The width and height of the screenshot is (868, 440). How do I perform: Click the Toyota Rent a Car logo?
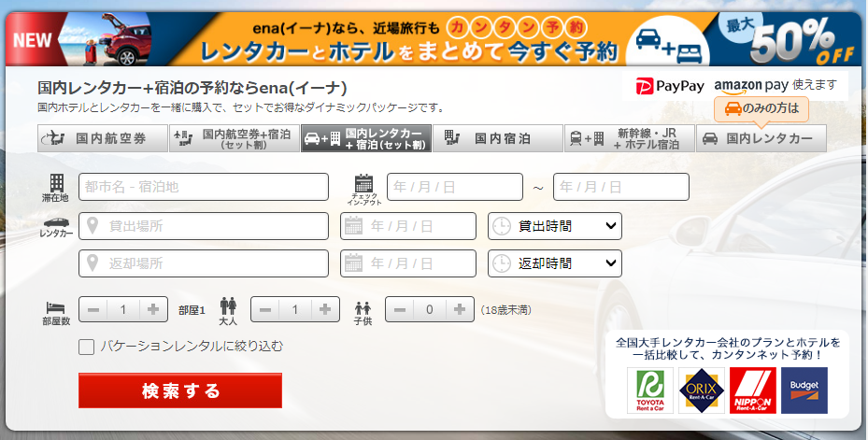point(650,390)
